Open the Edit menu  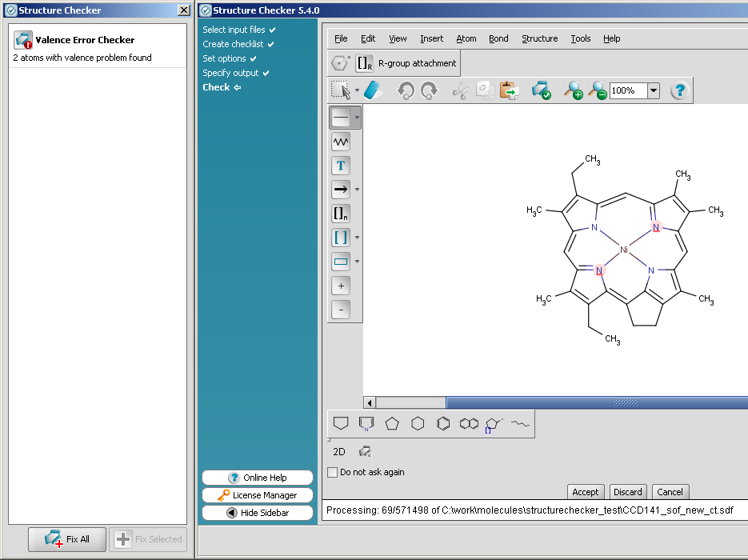[368, 38]
